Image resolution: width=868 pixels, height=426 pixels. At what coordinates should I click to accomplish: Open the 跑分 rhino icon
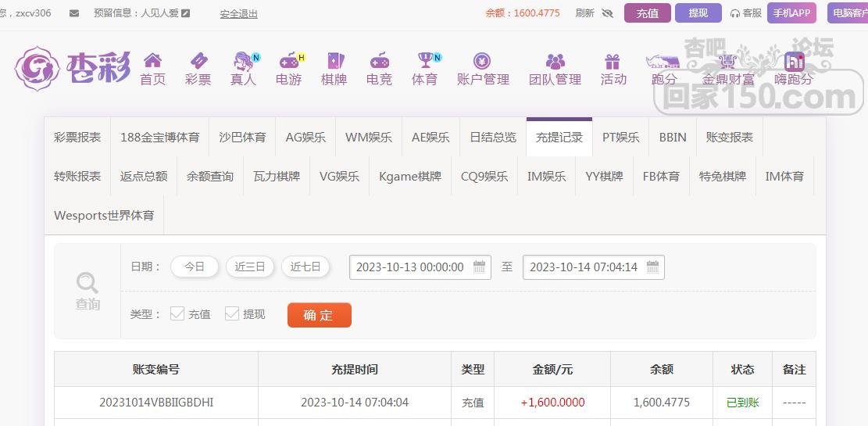point(663,61)
